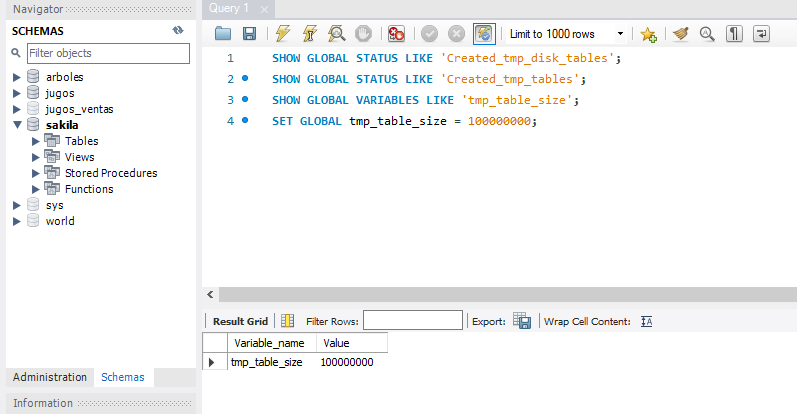Image resolution: width=797 pixels, height=414 pixels.
Task: Toggle continue-on-error (red stop icon)
Action: [396, 34]
